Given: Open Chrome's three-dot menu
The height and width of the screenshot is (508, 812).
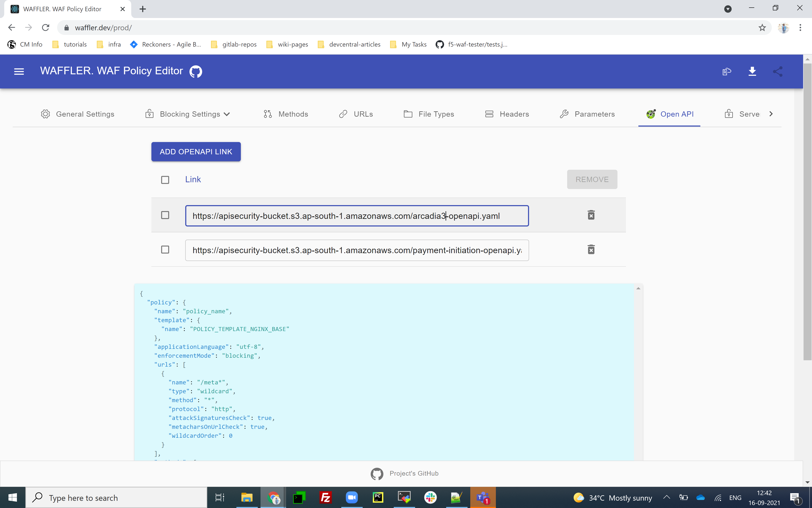Looking at the screenshot, I should pos(800,28).
